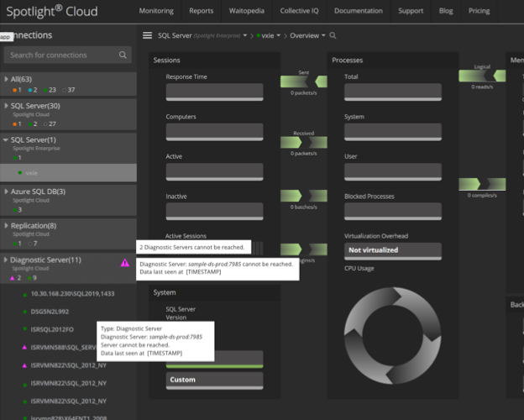Click the Spotlight Cloud logo

point(52,12)
